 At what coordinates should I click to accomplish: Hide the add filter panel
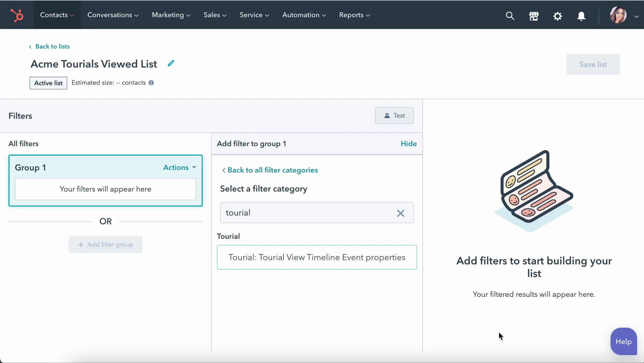(409, 144)
